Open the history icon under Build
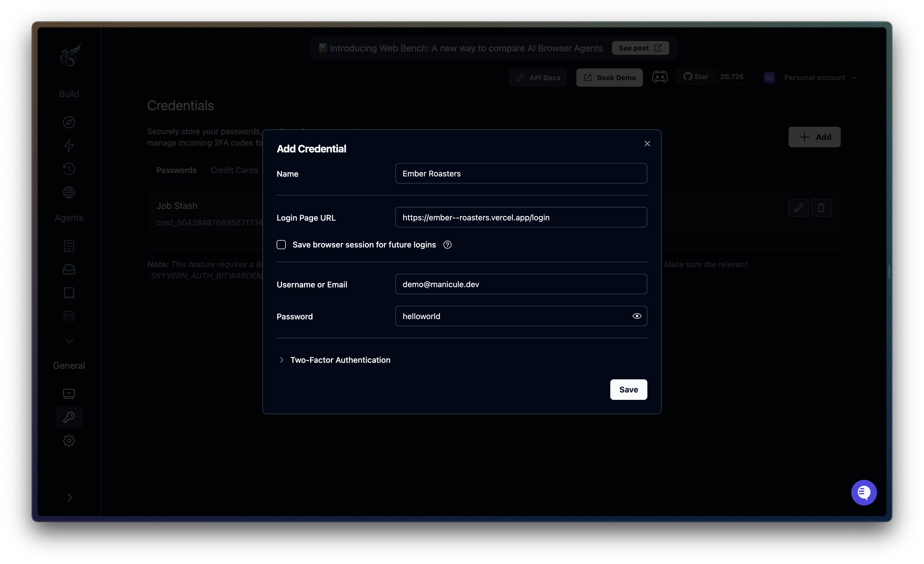Image resolution: width=924 pixels, height=564 pixels. pyautogui.click(x=69, y=169)
